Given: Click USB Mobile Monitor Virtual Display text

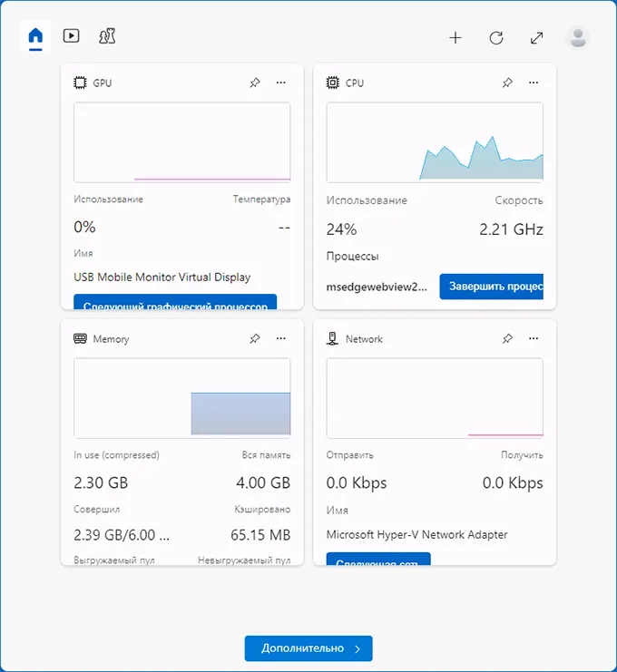Looking at the screenshot, I should 162,278.
